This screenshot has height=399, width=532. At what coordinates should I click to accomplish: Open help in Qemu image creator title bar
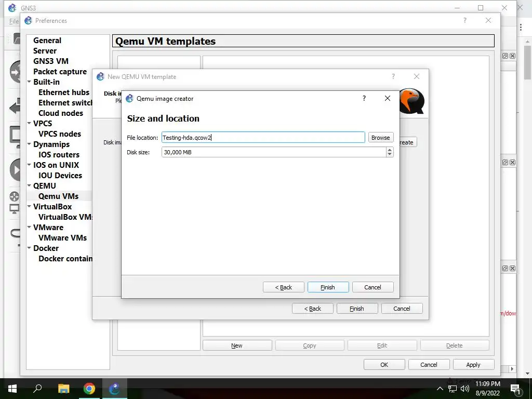click(x=364, y=98)
